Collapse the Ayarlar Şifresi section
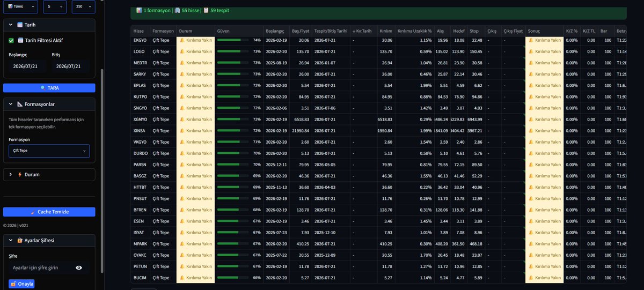 coord(49,240)
